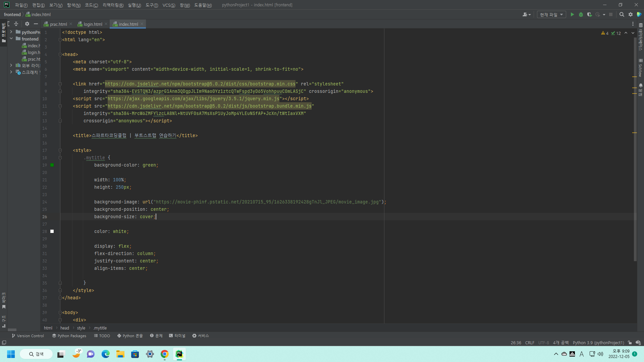The width and height of the screenshot is (644, 362).
Task: Start debugging with the bug icon
Action: [581, 15]
